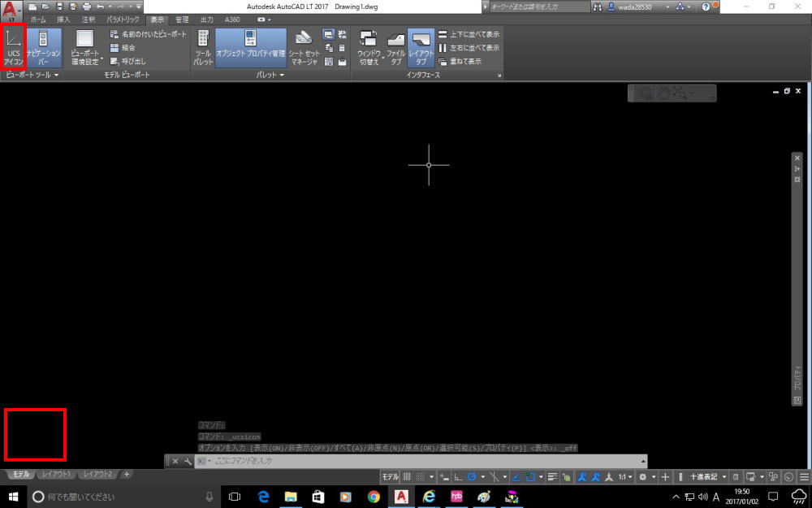
Task: Click ウィンドウ切替え switch windows button
Action: tap(369, 47)
